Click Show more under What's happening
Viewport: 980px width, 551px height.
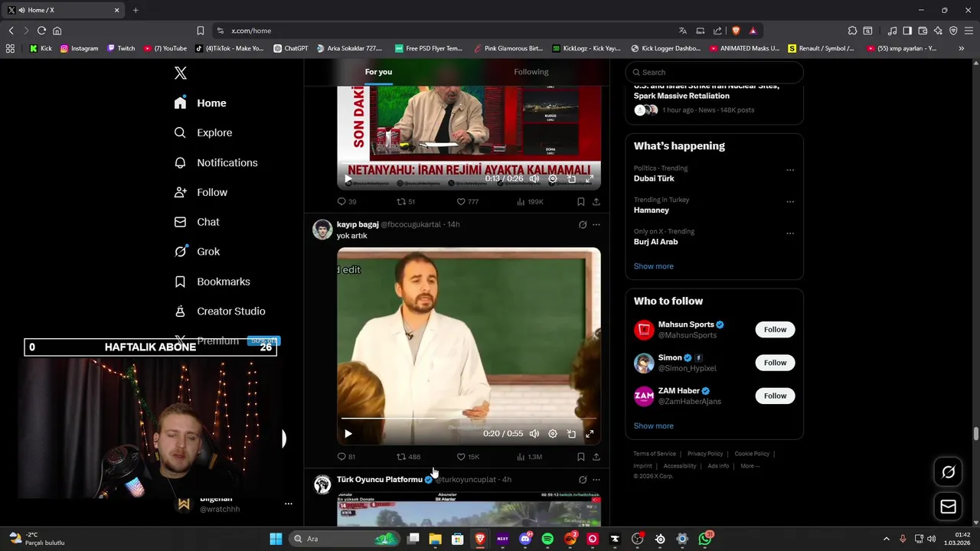click(x=654, y=266)
